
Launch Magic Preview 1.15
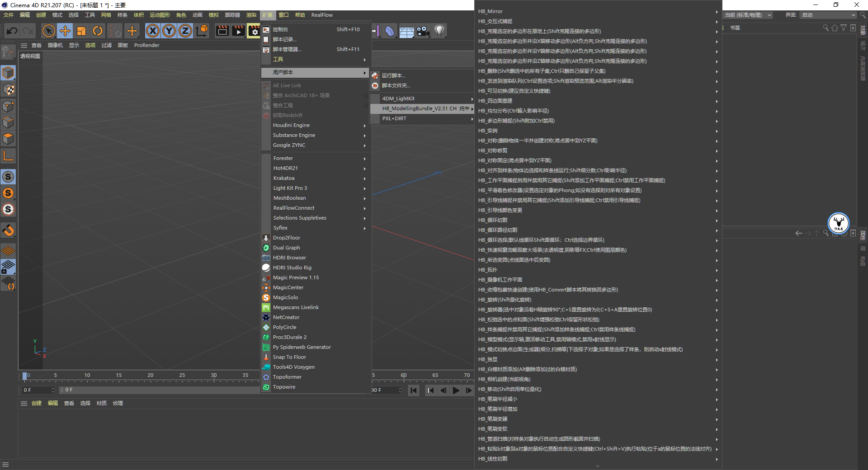click(x=316, y=277)
